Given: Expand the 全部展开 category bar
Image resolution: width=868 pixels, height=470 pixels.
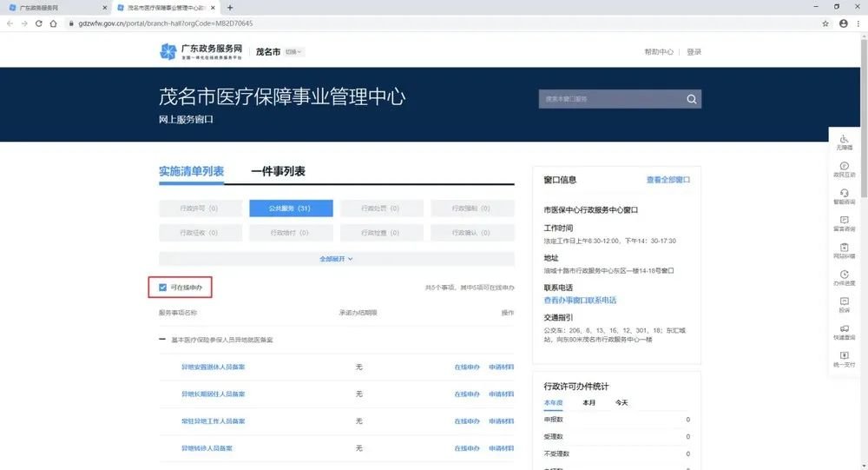Looking at the screenshot, I should [x=336, y=259].
